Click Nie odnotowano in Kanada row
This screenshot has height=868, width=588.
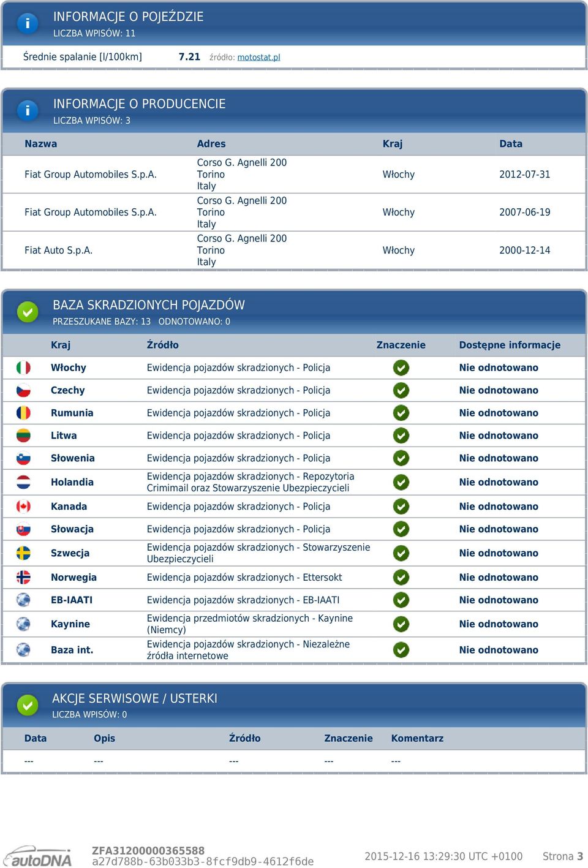click(499, 507)
